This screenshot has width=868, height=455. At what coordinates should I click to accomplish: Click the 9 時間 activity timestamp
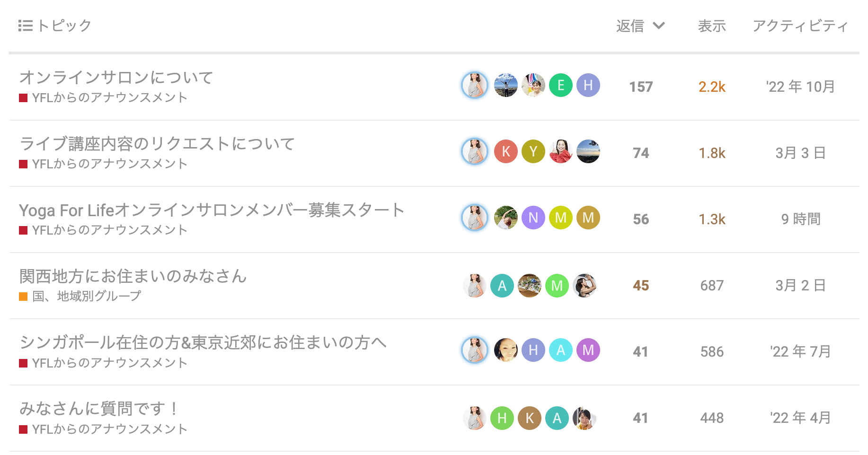(800, 219)
